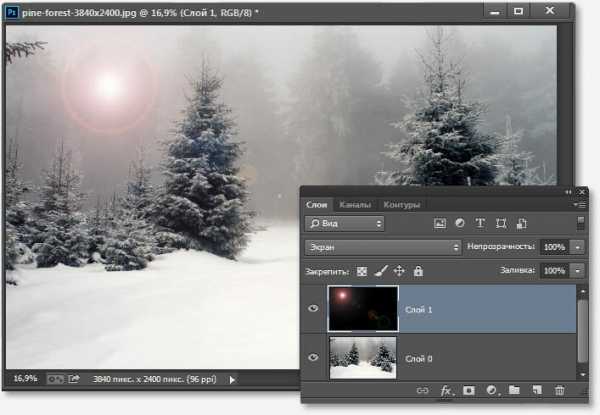This screenshot has height=415, width=600.
Task: Switch to the Контуры tab
Action: point(401,205)
